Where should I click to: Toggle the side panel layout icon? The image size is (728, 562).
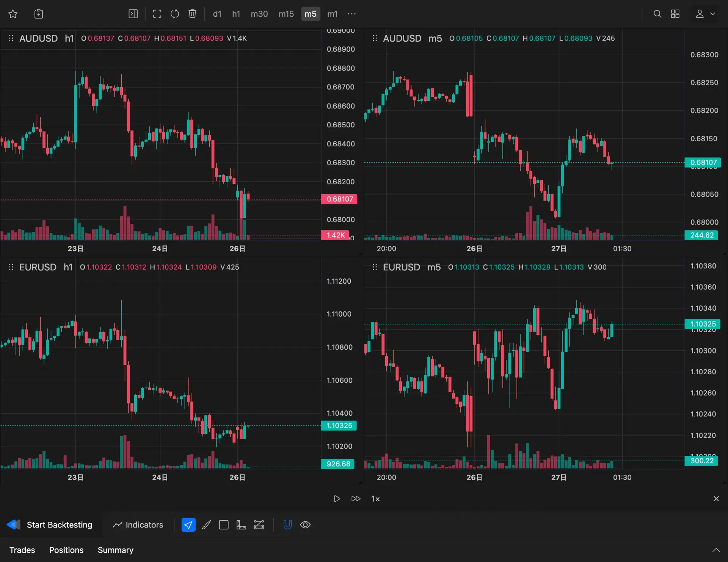click(133, 14)
